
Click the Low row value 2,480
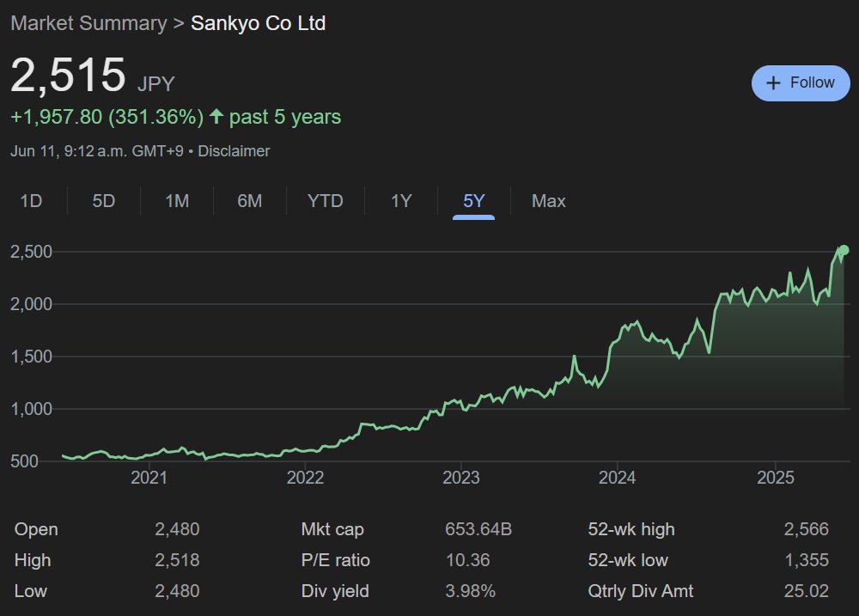[177, 591]
